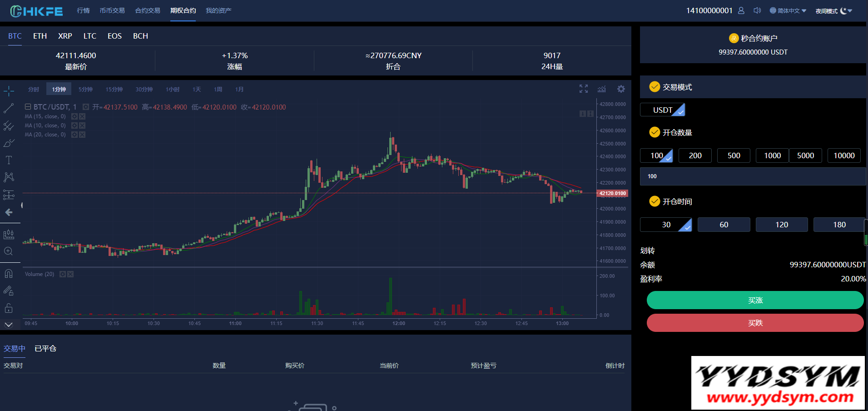868x411 pixels.
Task: Click the red 买跌 button
Action: 755,323
